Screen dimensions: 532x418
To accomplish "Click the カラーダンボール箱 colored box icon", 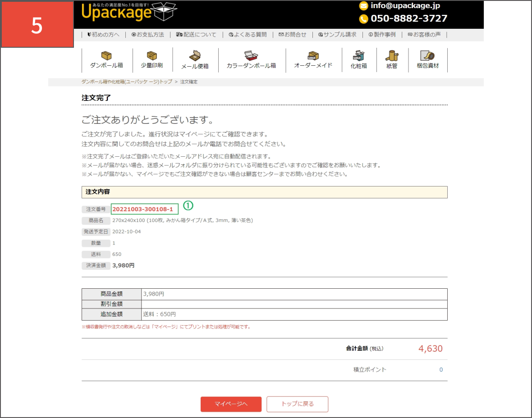I will tap(251, 55).
